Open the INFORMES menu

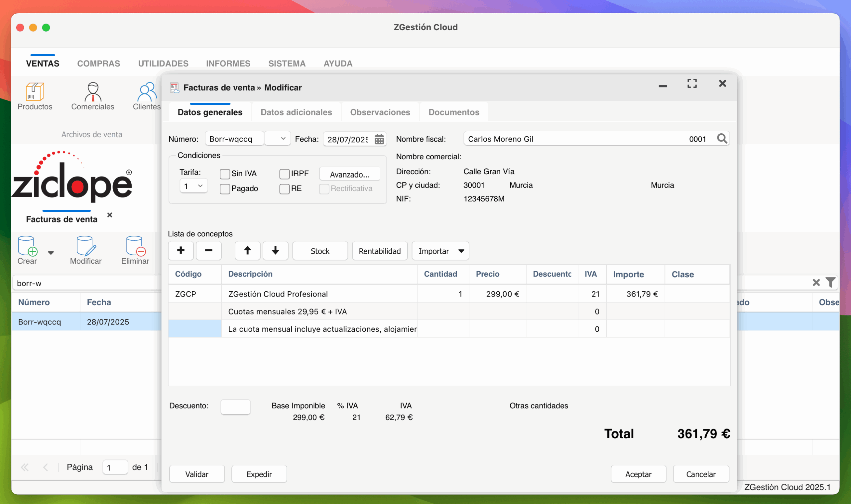(228, 63)
